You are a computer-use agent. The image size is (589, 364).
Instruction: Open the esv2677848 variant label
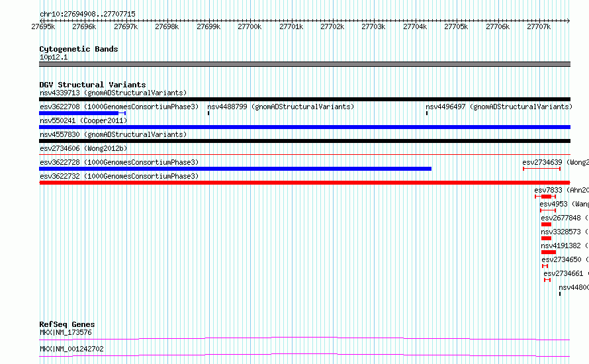[565, 218]
